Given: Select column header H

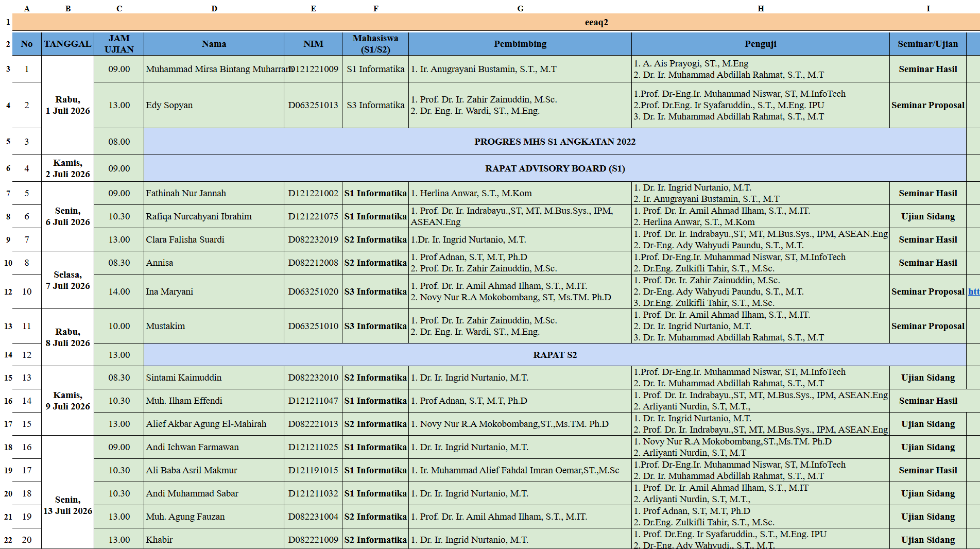Looking at the screenshot, I should coord(761,8).
